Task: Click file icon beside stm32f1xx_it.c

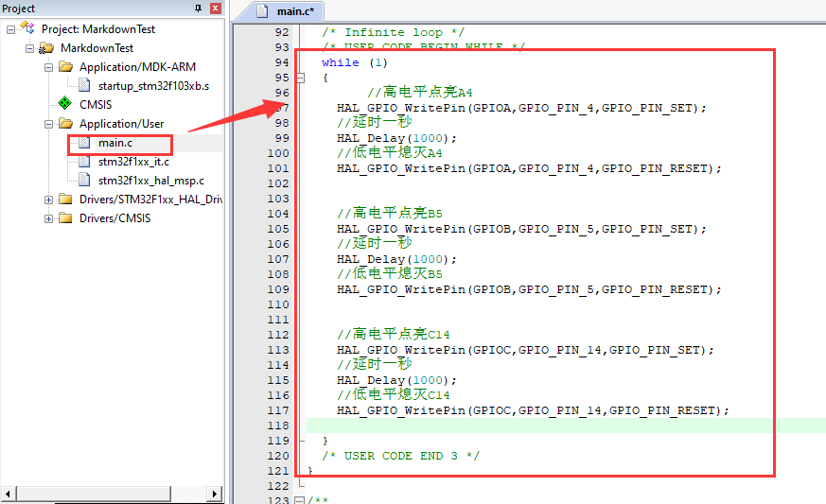Action: (x=84, y=162)
